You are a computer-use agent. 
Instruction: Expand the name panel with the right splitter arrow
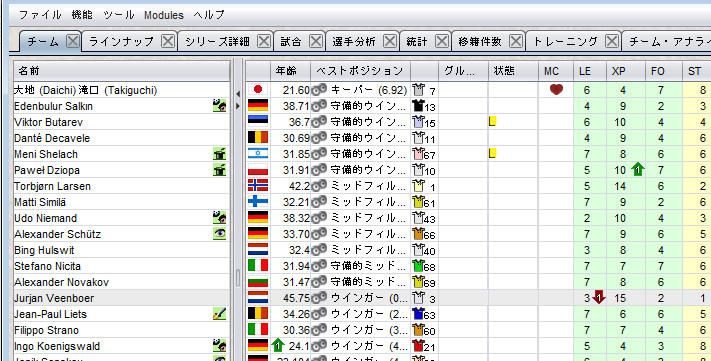coord(238,107)
